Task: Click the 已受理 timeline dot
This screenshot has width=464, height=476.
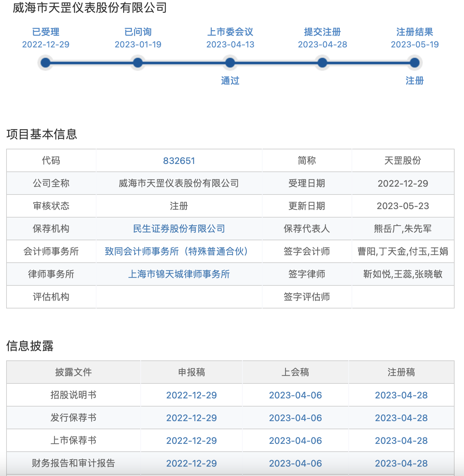Action: click(46, 63)
